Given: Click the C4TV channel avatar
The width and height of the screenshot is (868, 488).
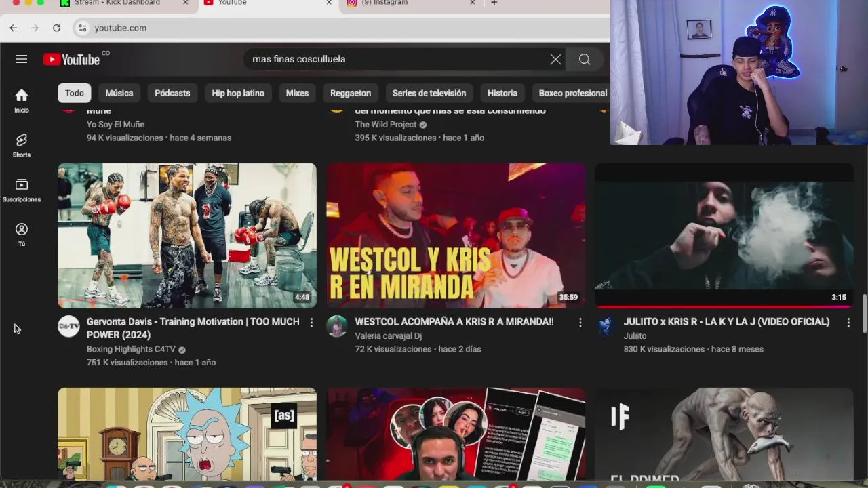Looking at the screenshot, I should pos(68,326).
